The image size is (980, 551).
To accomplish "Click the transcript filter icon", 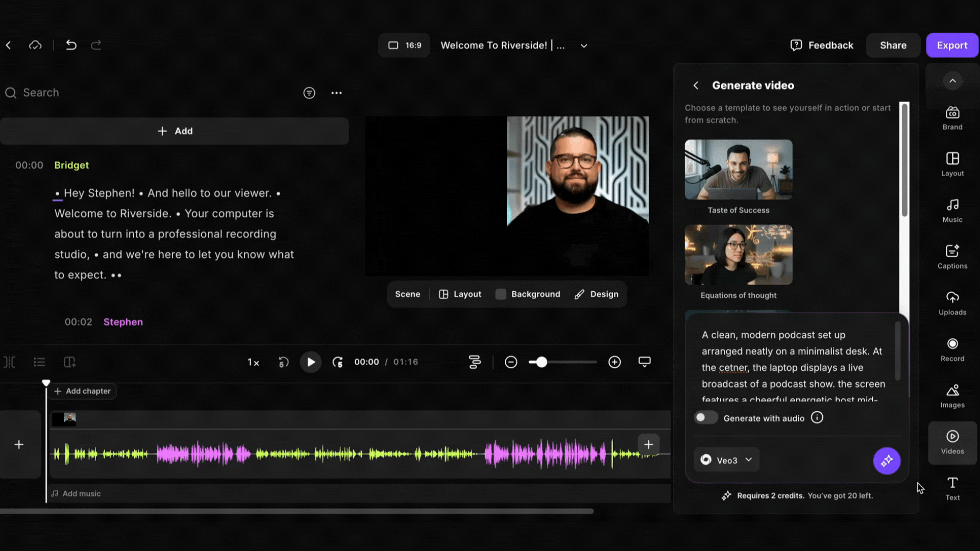I will (x=309, y=93).
